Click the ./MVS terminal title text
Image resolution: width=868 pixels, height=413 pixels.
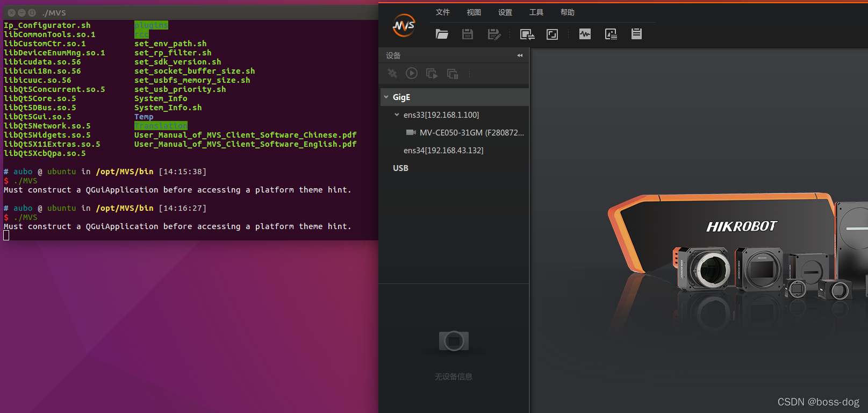click(x=54, y=12)
